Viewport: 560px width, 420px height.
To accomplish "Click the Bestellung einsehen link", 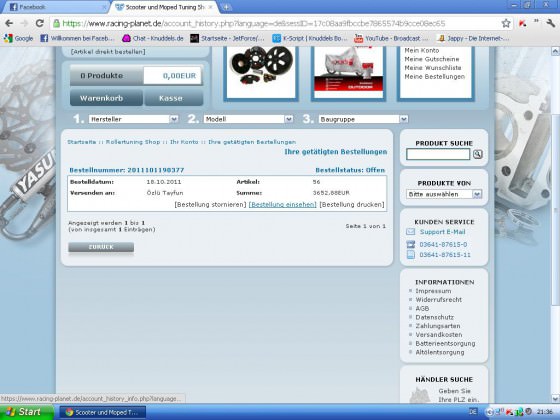I will pyautogui.click(x=282, y=205).
